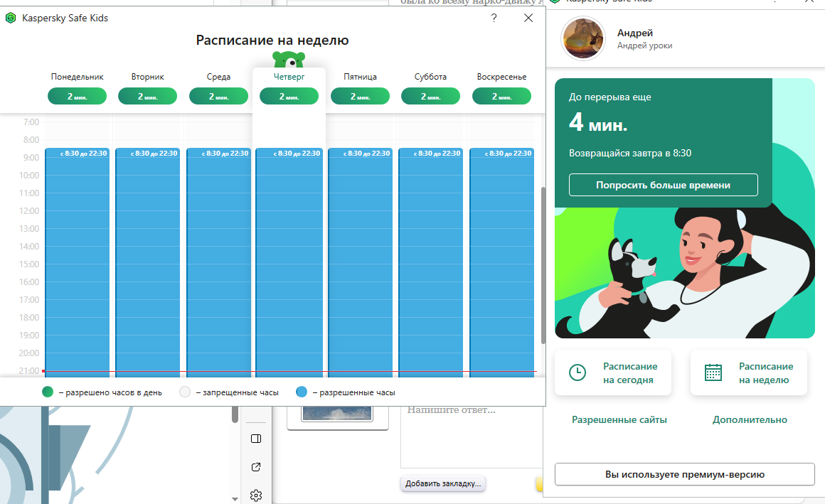Click the green bear mascot above Четверг
Screen dimensions: 825x504
[x=288, y=60]
